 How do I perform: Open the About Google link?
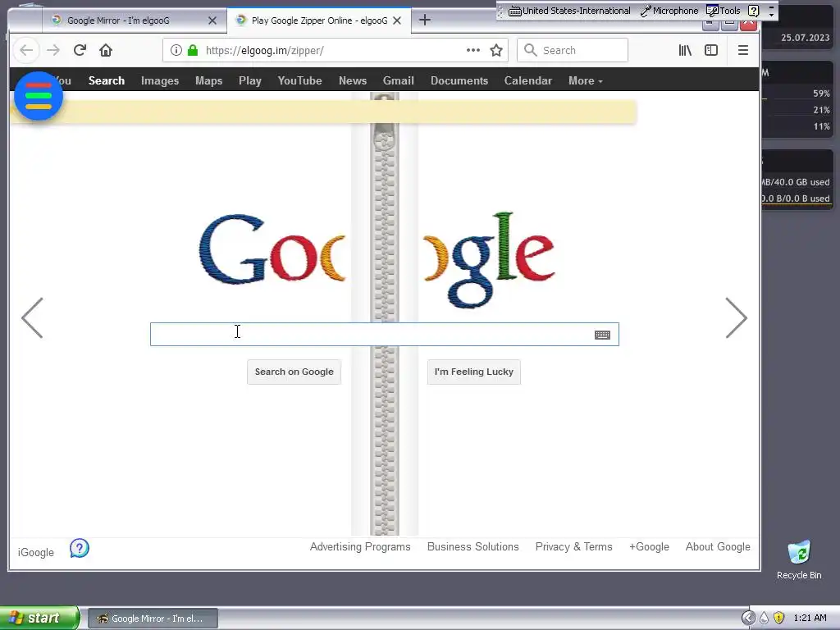718,547
